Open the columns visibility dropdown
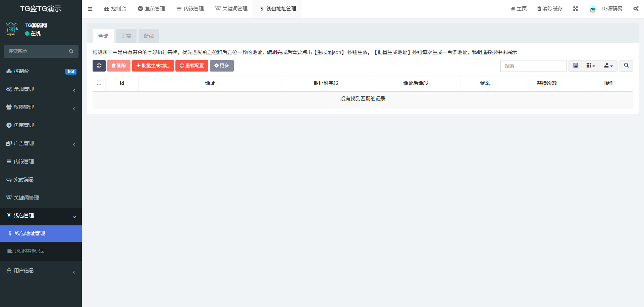The height and width of the screenshot is (307, 644). click(591, 66)
